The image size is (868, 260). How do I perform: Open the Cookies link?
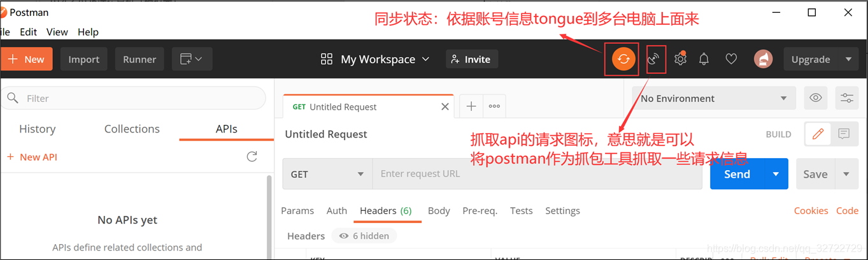click(x=811, y=211)
